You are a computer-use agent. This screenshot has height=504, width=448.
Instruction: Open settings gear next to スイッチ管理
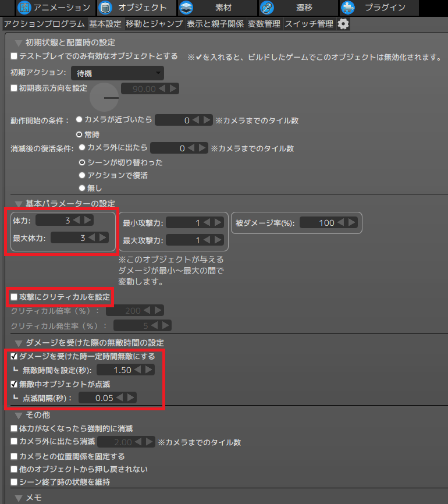tap(343, 24)
